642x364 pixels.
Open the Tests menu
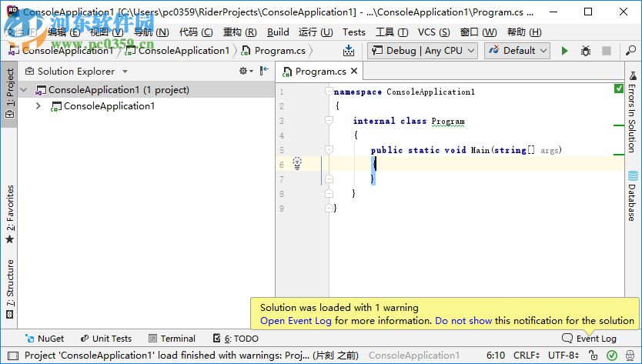[354, 32]
